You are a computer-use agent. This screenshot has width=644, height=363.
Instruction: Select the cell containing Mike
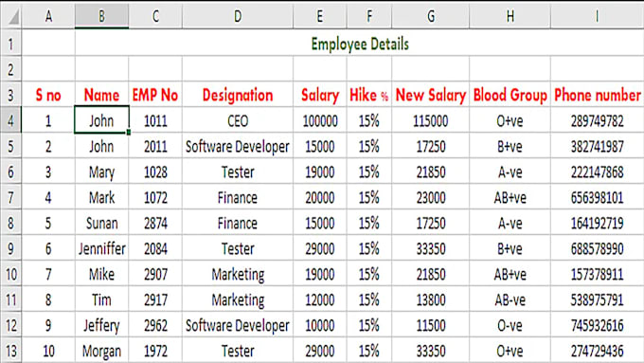click(x=101, y=274)
